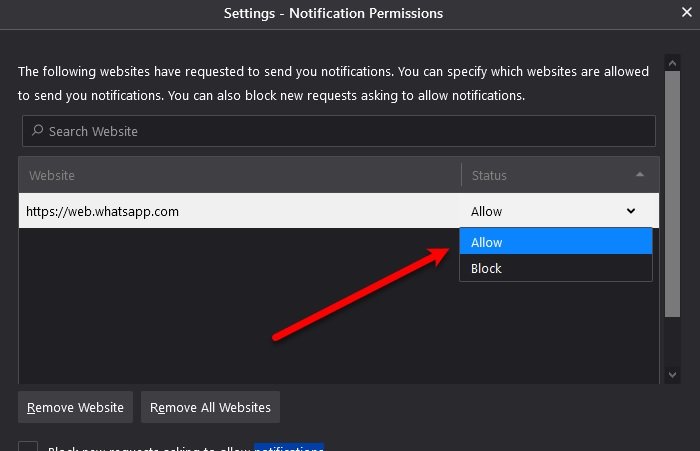This screenshot has width=700, height=451.
Task: Click the scrollbar down arrow
Action: 672,375
